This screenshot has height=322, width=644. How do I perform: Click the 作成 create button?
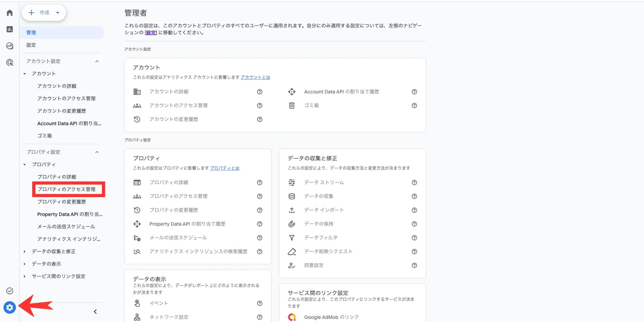point(44,13)
